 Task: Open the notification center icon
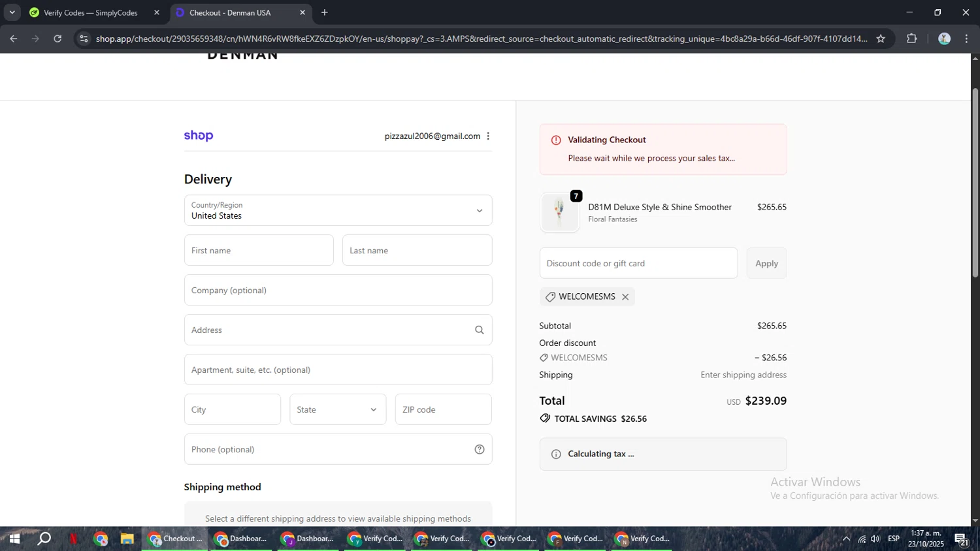[962, 539]
